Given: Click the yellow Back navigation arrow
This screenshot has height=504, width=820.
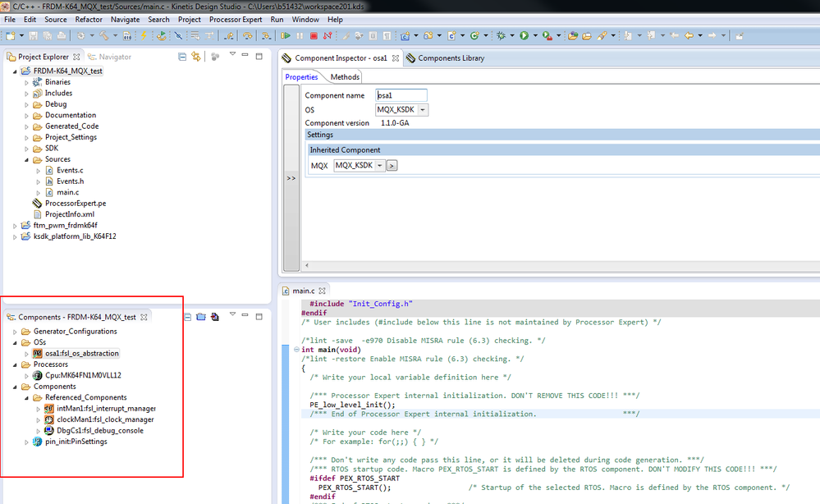Looking at the screenshot, I should click(x=689, y=35).
